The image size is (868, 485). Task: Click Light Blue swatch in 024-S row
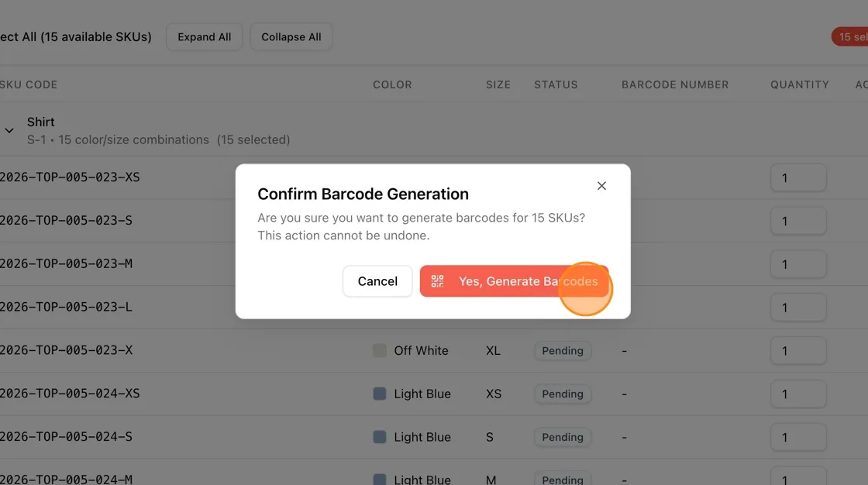click(x=379, y=437)
